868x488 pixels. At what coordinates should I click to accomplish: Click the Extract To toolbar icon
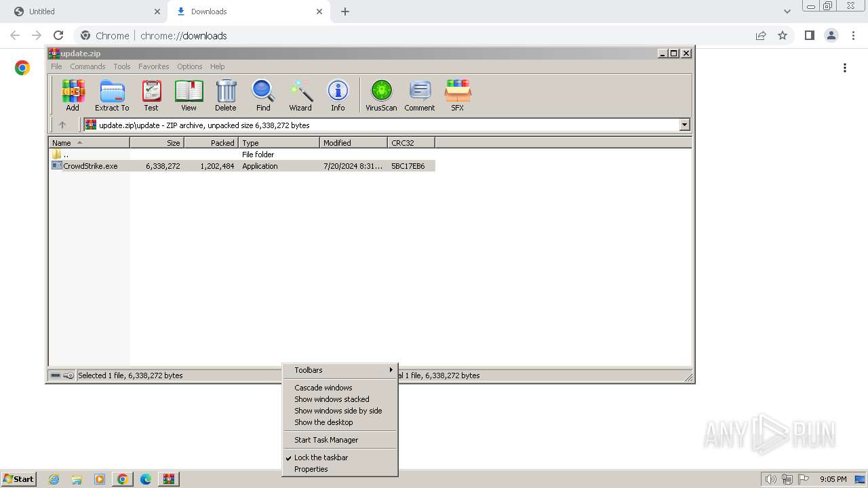point(112,95)
